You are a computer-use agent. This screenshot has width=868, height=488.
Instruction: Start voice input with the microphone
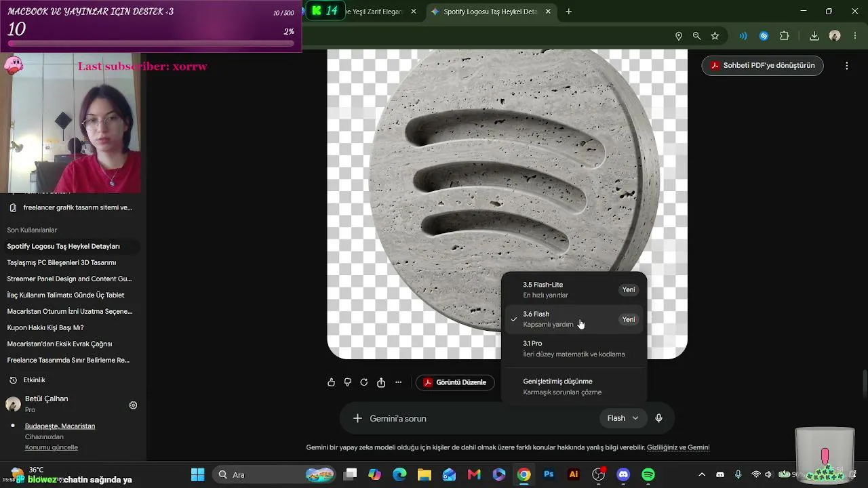[x=658, y=418]
